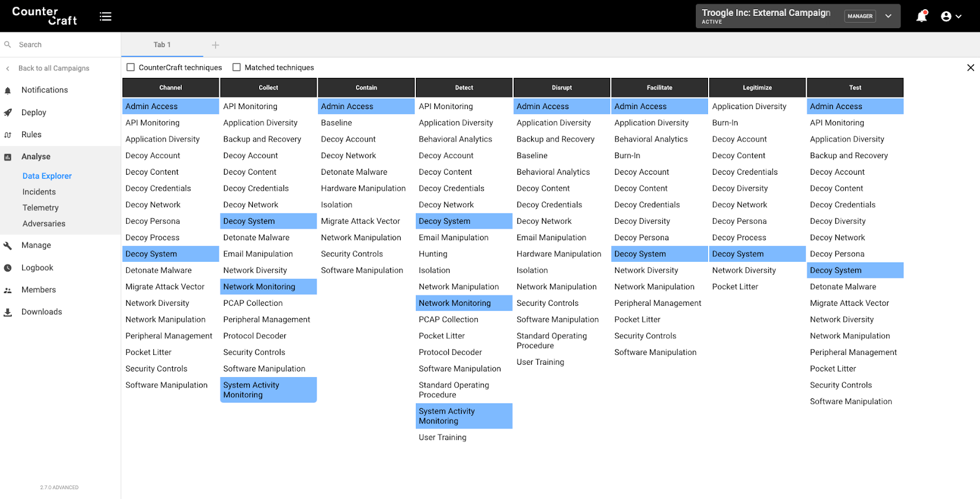Screen dimensions: 980x499
Task: Click the Rules sidebar icon
Action: [x=8, y=135]
